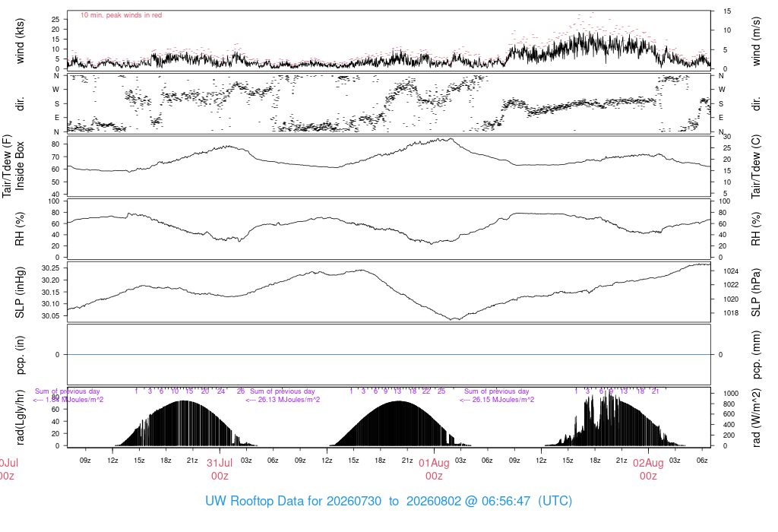Click the last 06z time axis tick

[701, 461]
